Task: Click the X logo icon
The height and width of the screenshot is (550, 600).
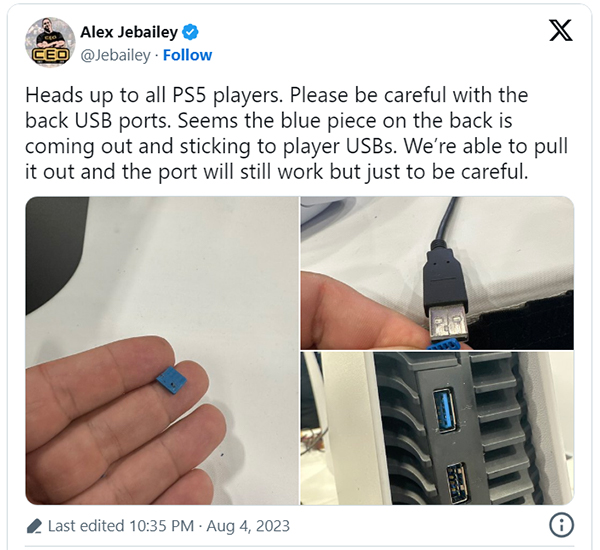Action: point(560,30)
